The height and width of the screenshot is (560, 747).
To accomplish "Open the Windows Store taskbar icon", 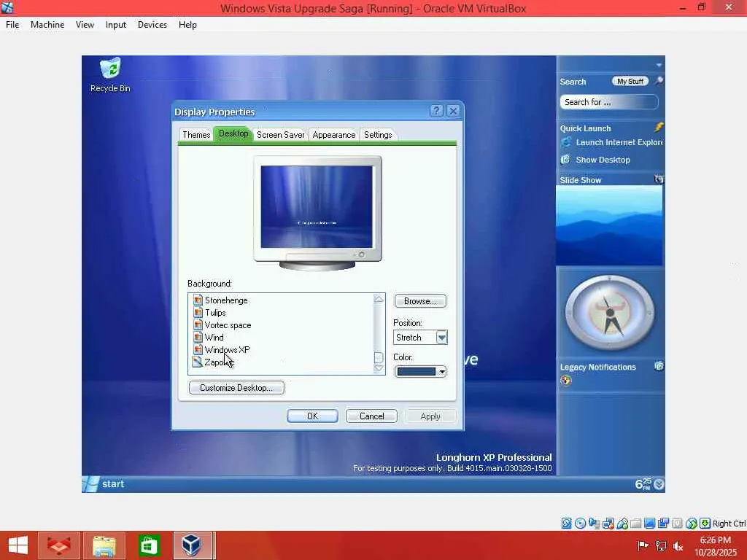I will (149, 545).
